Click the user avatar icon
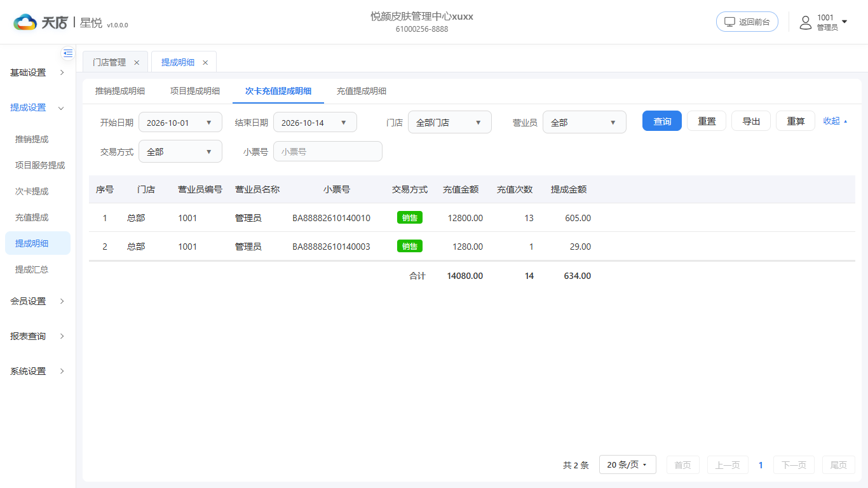This screenshot has width=868, height=488. click(806, 23)
